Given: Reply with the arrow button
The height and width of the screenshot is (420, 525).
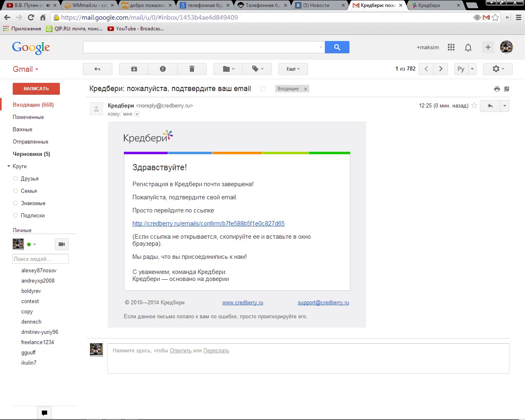Looking at the screenshot, I should pos(490,106).
